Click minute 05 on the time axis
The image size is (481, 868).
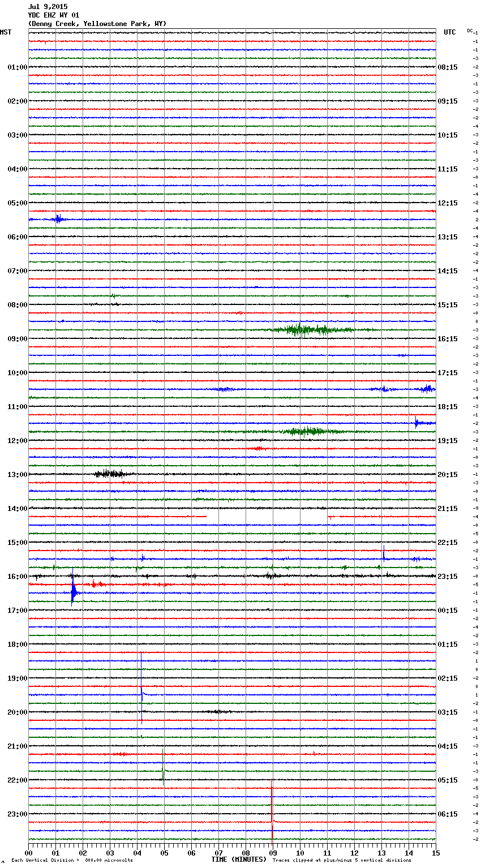[164, 853]
